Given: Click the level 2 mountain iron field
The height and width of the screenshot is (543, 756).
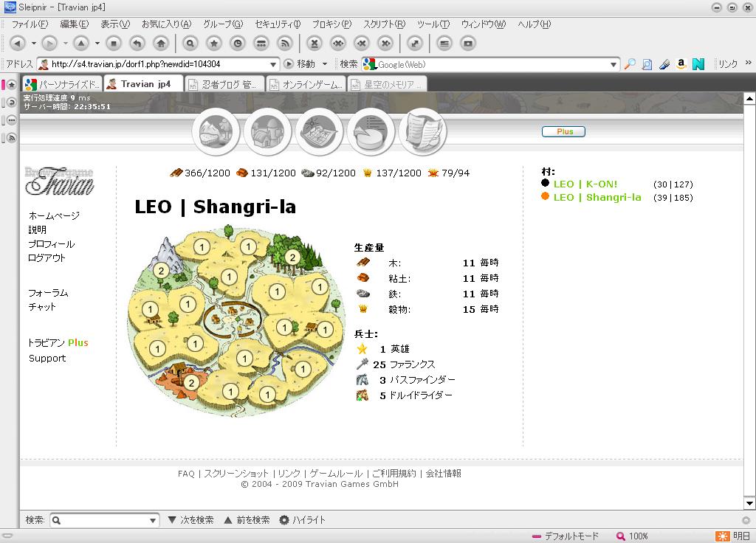Looking at the screenshot, I should pyautogui.click(x=162, y=271).
